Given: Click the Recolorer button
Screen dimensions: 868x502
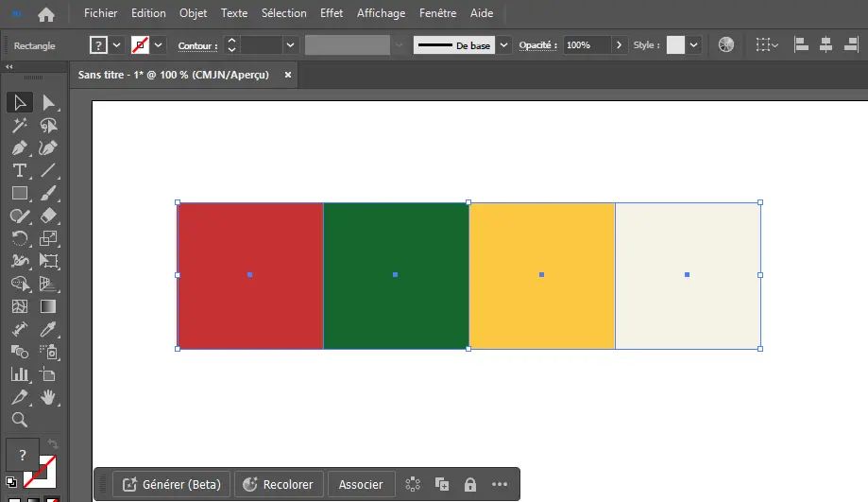Looking at the screenshot, I should 279,485.
